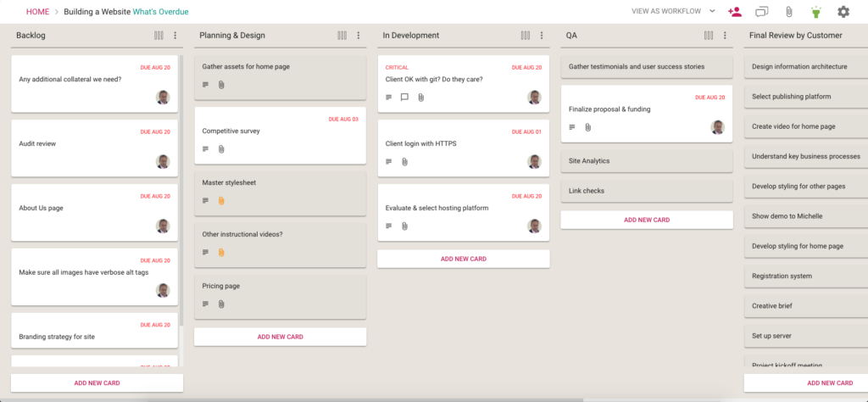This screenshot has height=402, width=868.
Task: Click paperclip on Gather assets for home page
Action: (x=221, y=85)
